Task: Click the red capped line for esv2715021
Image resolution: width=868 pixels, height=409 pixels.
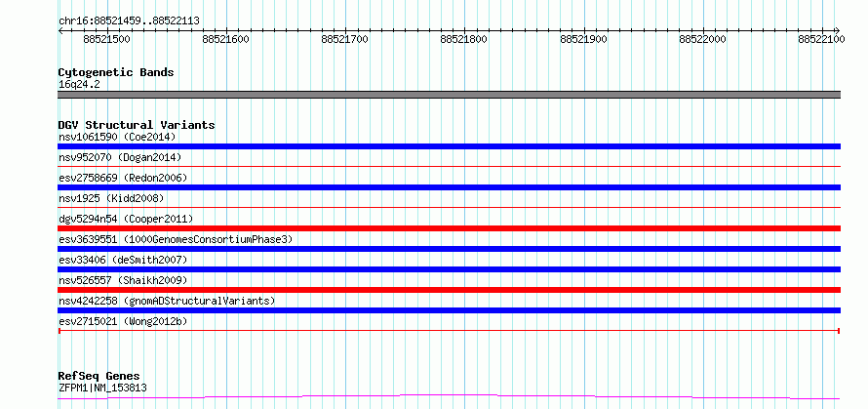Action: tap(449, 331)
